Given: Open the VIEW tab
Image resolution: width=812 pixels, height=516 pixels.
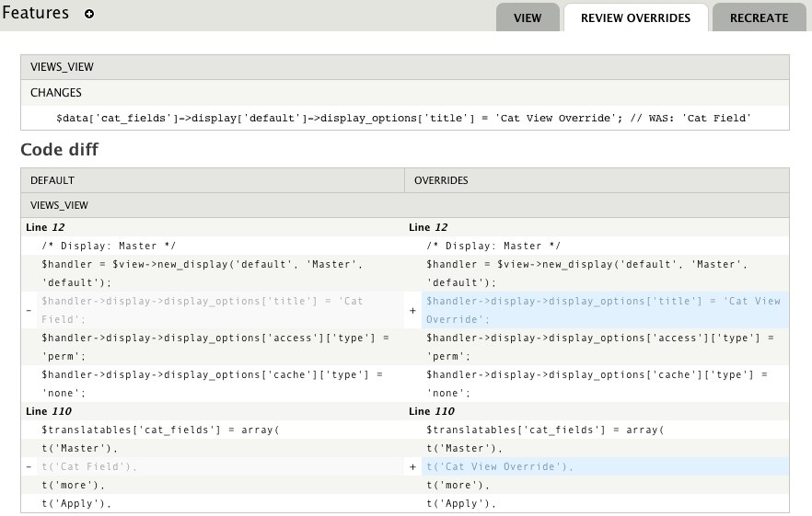Looking at the screenshot, I should click(x=528, y=17).
